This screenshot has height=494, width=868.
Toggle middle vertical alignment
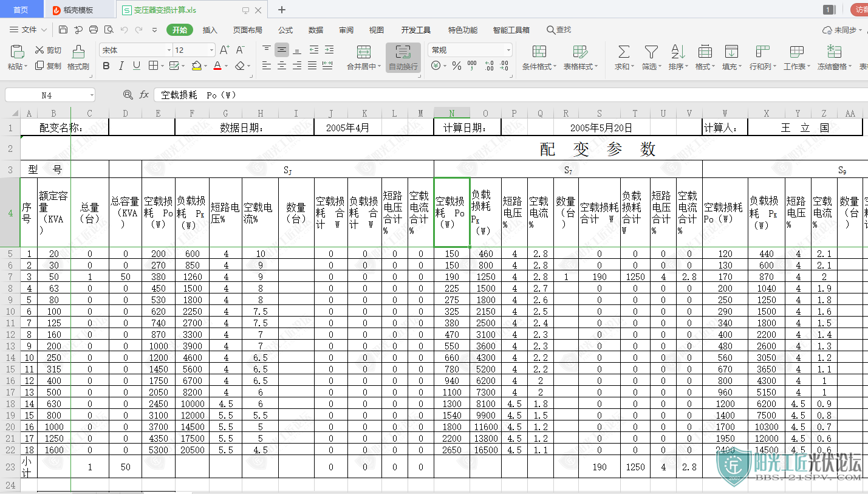click(282, 50)
